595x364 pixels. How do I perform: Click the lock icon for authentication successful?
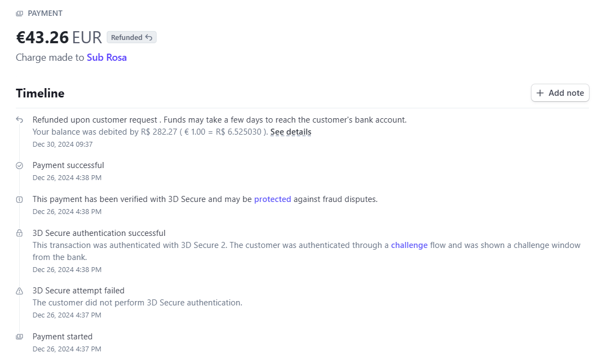click(x=19, y=233)
